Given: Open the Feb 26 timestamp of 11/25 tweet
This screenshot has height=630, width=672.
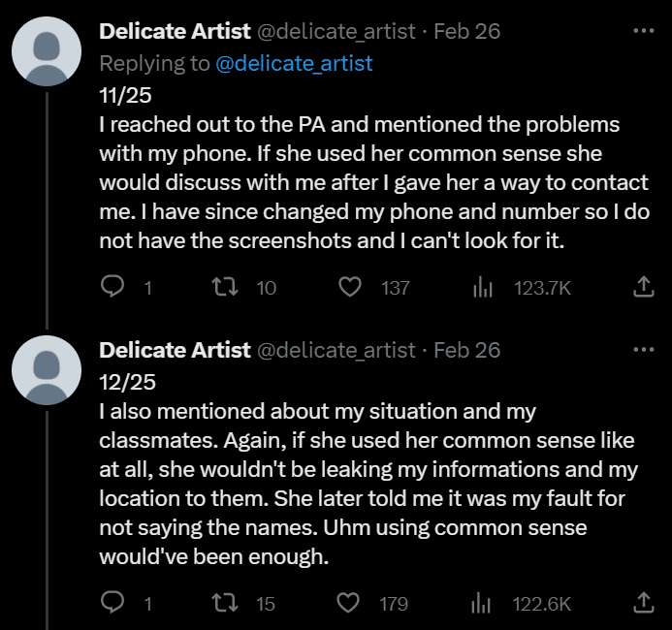Looking at the screenshot, I should click(466, 31).
